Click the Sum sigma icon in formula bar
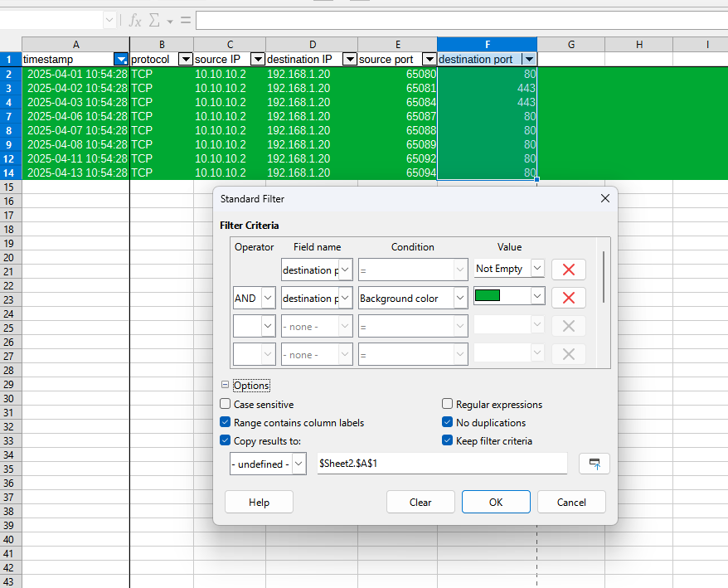 click(x=154, y=20)
